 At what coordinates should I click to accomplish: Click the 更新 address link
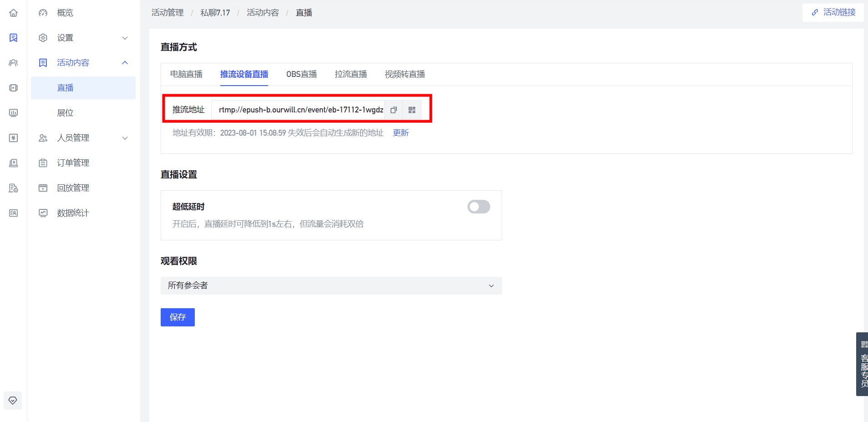tap(401, 133)
